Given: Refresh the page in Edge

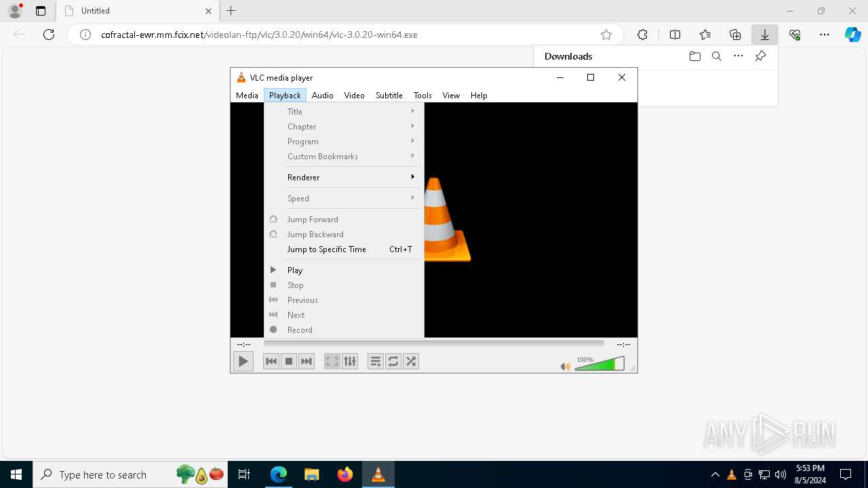Looking at the screenshot, I should click(x=49, y=35).
